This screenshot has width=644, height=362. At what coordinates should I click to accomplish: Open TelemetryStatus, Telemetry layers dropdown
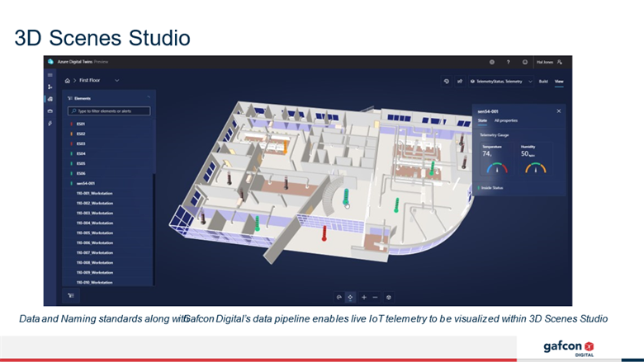coord(501,81)
